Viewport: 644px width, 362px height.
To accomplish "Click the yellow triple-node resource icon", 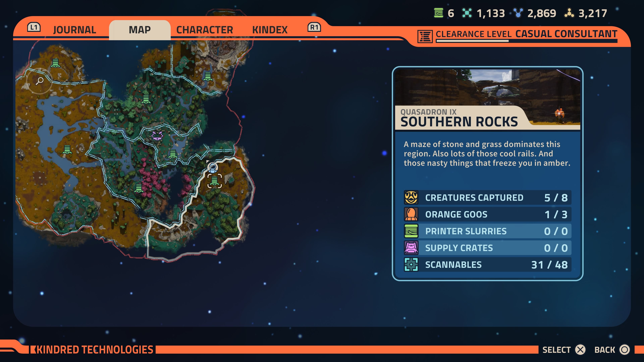I will [x=569, y=13].
